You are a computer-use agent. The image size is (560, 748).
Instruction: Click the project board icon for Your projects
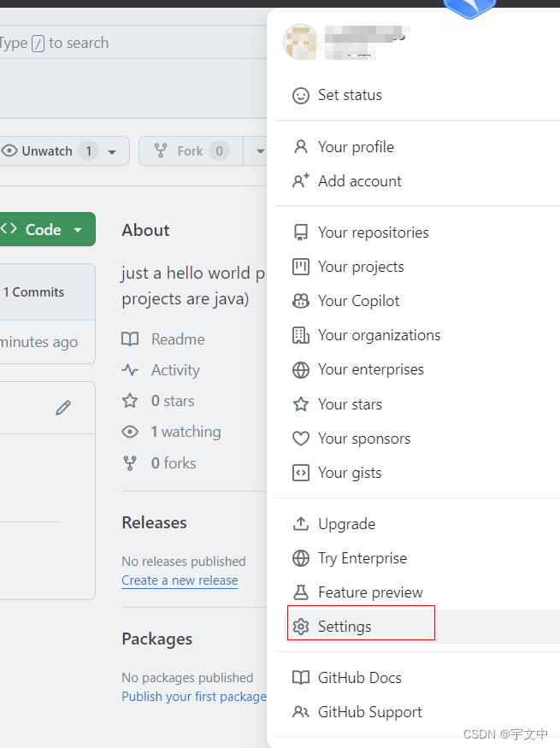[x=300, y=267]
